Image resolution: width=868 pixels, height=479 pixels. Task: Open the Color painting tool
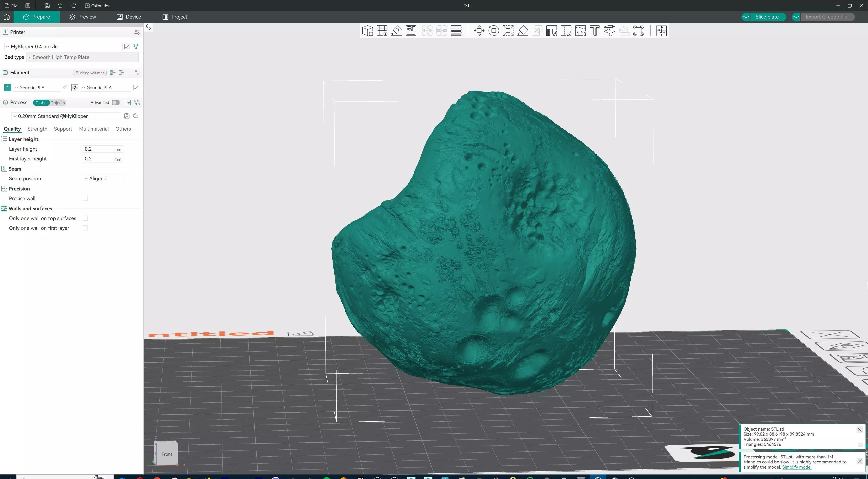click(x=580, y=31)
